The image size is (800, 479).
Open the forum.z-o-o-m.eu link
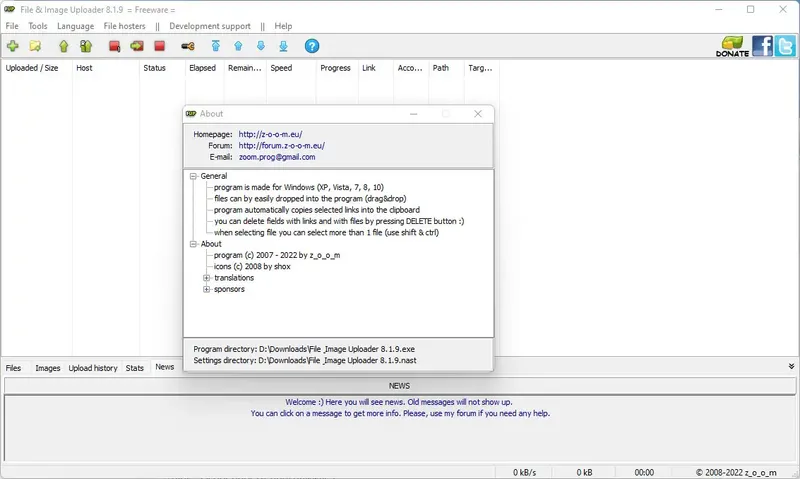pos(282,145)
